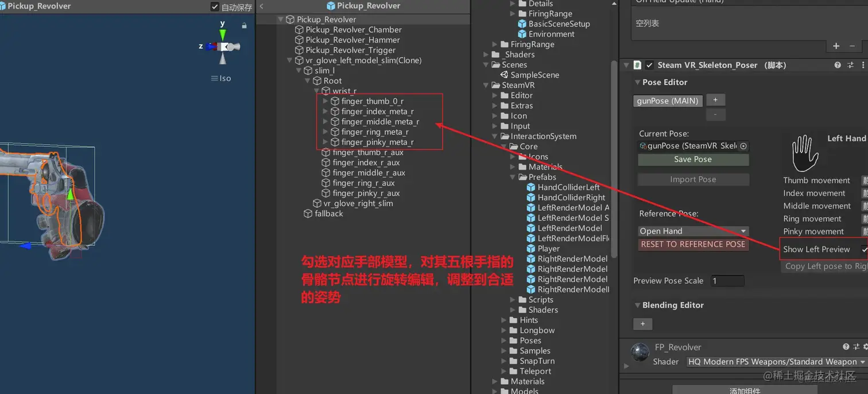The width and height of the screenshot is (868, 394).
Task: Click the 添加组件 button
Action: pos(745,390)
